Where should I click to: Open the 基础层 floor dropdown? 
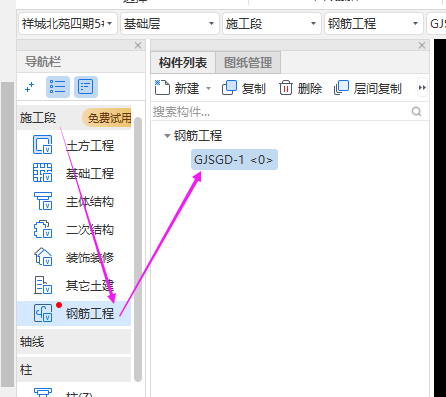click(x=170, y=24)
